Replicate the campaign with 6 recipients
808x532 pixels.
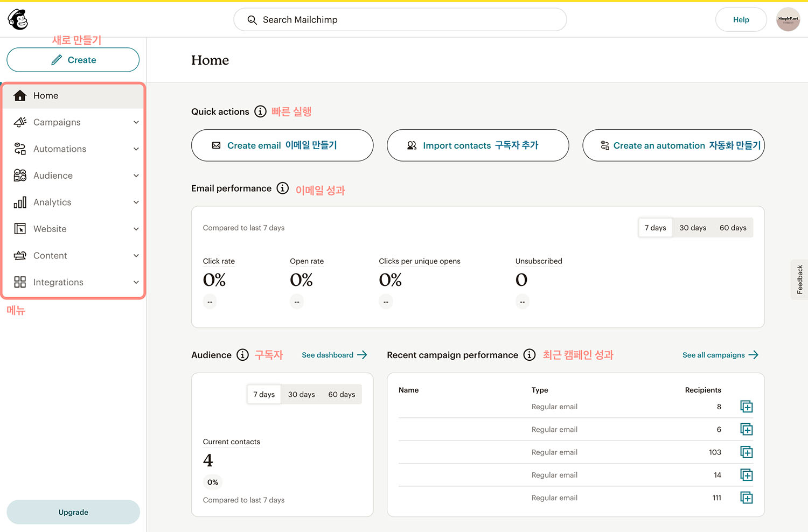(x=746, y=429)
